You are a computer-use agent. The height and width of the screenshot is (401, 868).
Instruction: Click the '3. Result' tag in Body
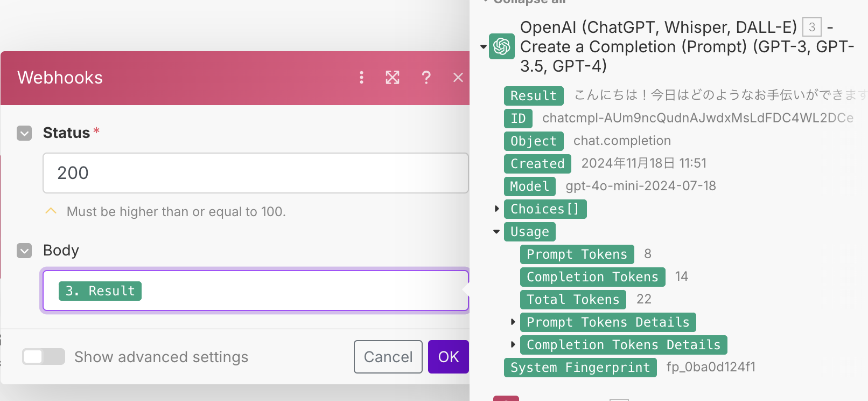coord(100,291)
